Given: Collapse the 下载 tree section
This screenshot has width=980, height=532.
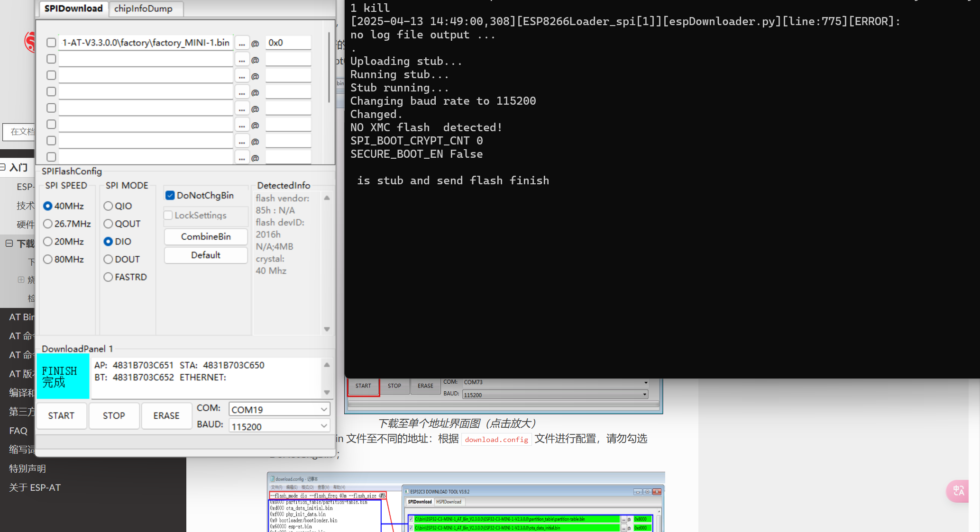Looking at the screenshot, I should tap(9, 243).
